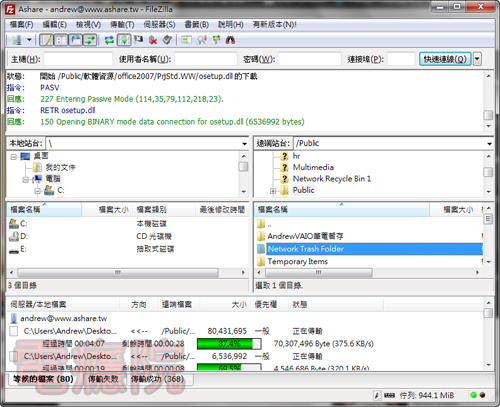Screen dimensions: 500x407
Task: Switch to the 傳輸失敗 tab
Action: [103, 379]
